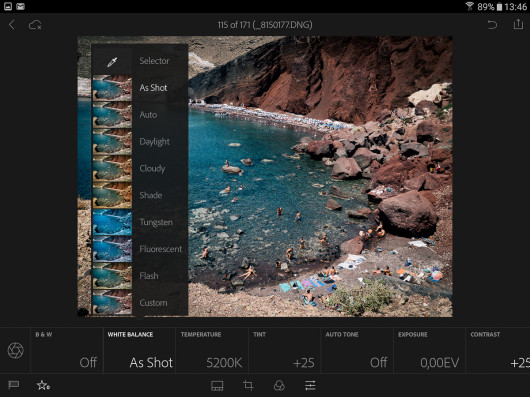
Task: Open the filmstrip view icon
Action: tap(217, 386)
